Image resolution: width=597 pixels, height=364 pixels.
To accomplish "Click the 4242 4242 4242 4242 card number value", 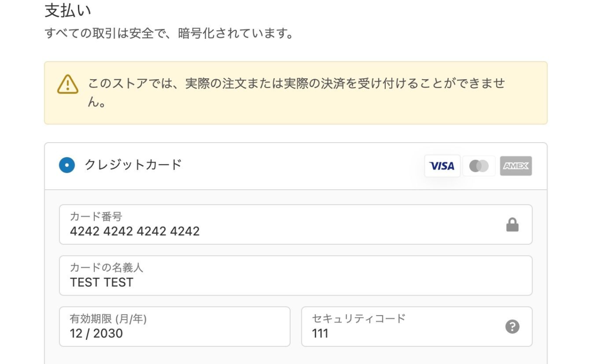I will 135,231.
